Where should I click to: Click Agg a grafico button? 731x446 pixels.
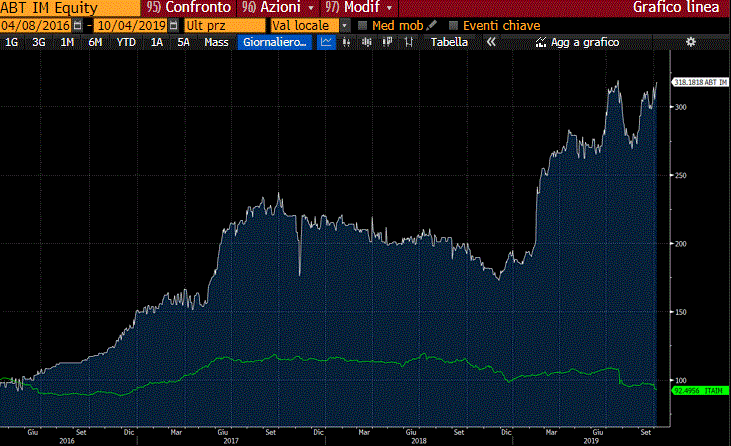click(578, 42)
